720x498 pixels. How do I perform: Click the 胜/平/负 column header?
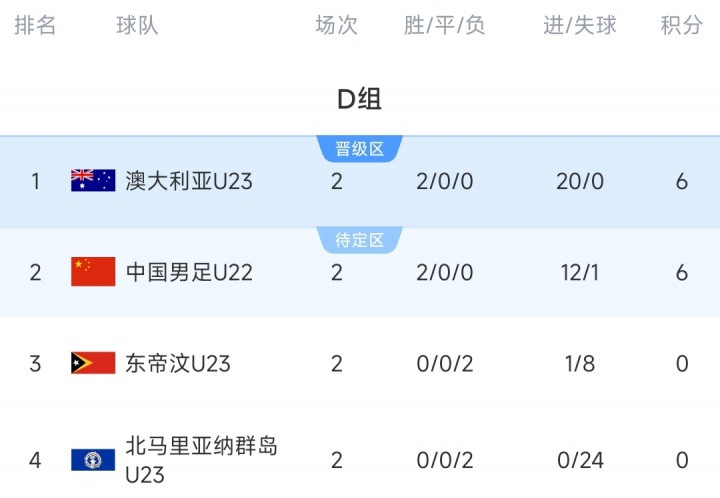click(445, 26)
